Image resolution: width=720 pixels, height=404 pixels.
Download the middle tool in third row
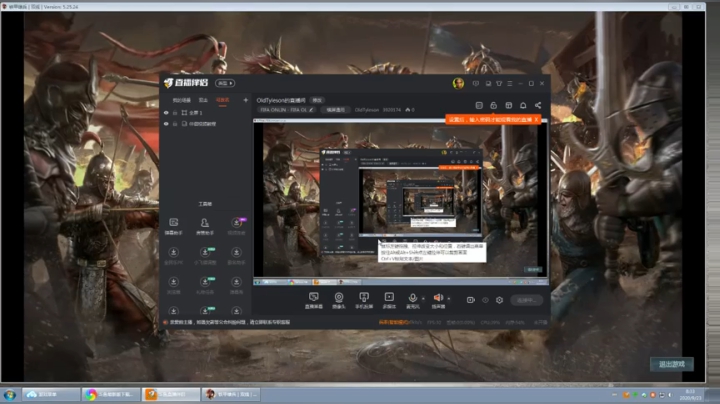coord(205,285)
